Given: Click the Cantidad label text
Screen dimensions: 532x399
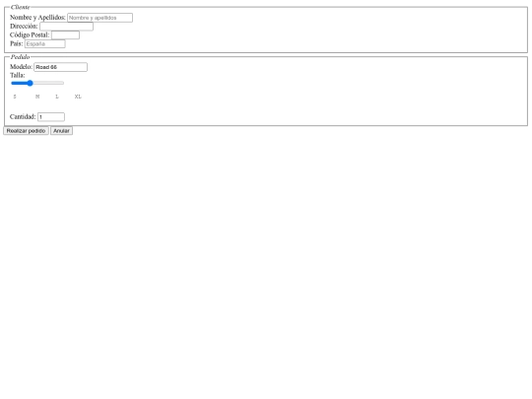Looking at the screenshot, I should pos(23,116).
